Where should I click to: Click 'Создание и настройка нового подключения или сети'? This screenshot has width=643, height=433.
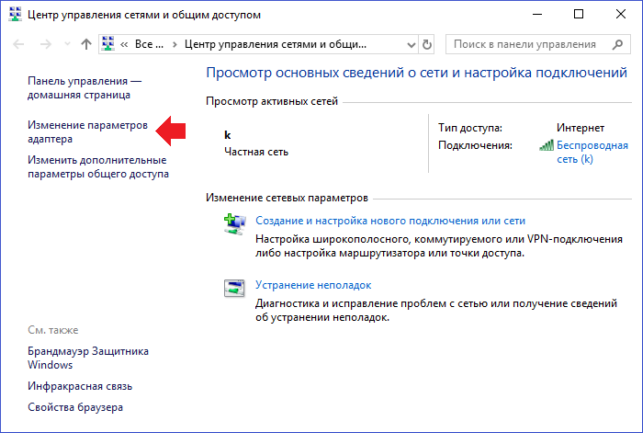tap(390, 221)
